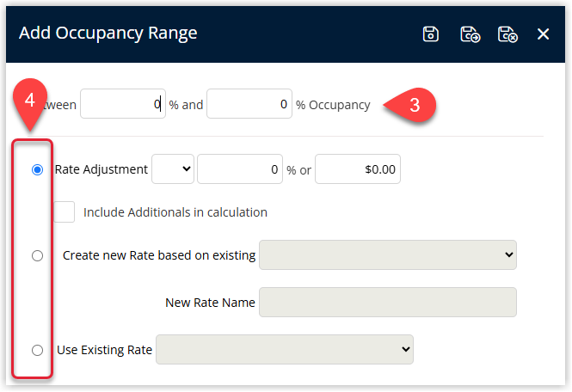
Task: Click the Save and exit icon
Action: pyautogui.click(x=507, y=34)
